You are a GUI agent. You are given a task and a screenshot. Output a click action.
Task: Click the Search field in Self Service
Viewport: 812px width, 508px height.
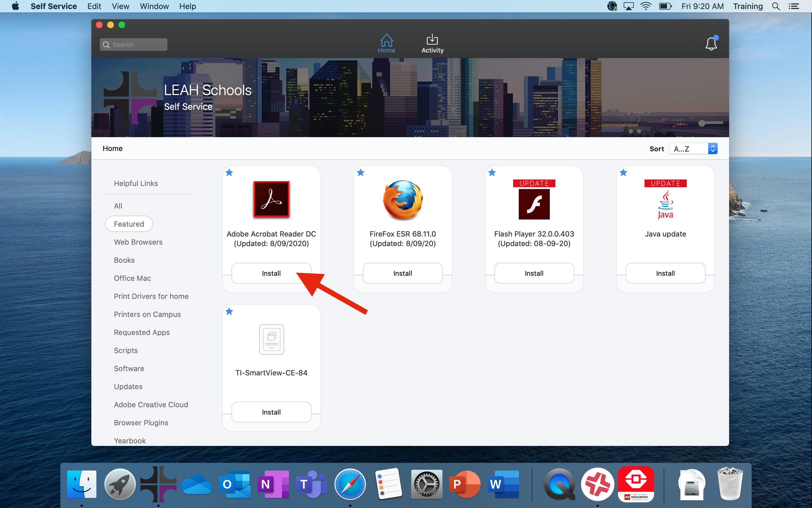[x=134, y=45]
